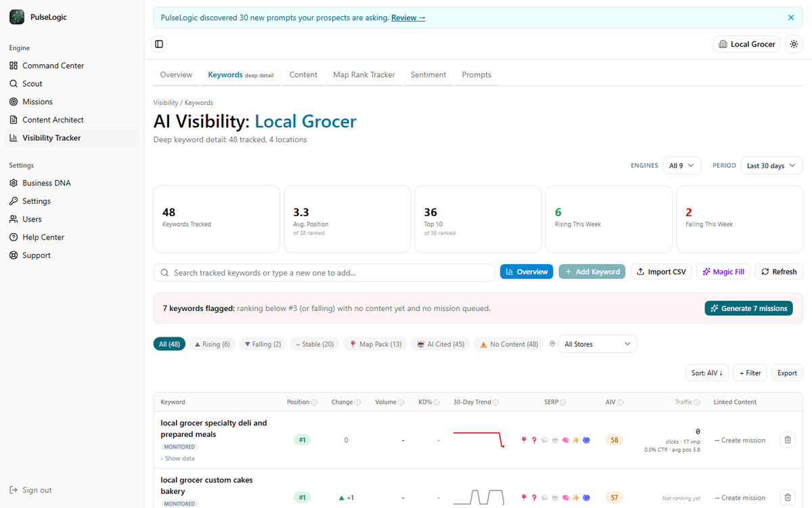Click the Falling This Week card

pyautogui.click(x=740, y=219)
